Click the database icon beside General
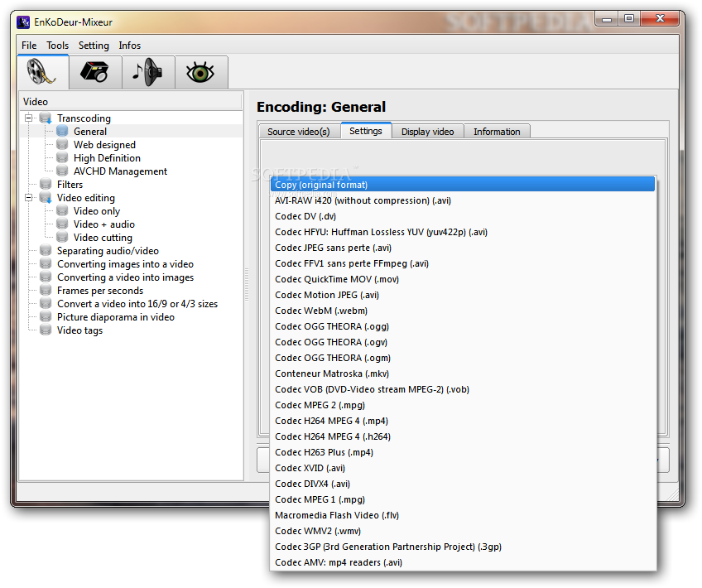The width and height of the screenshot is (702, 588). click(62, 131)
